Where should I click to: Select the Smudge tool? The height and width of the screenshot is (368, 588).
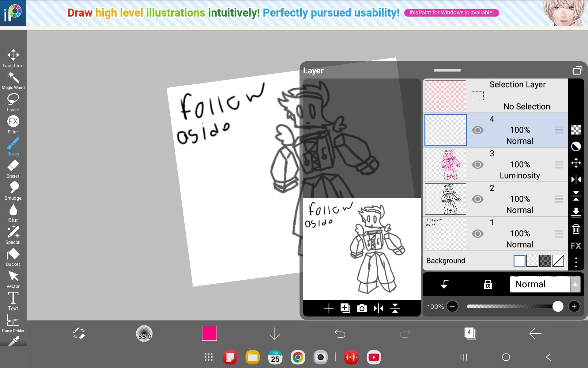(13, 191)
